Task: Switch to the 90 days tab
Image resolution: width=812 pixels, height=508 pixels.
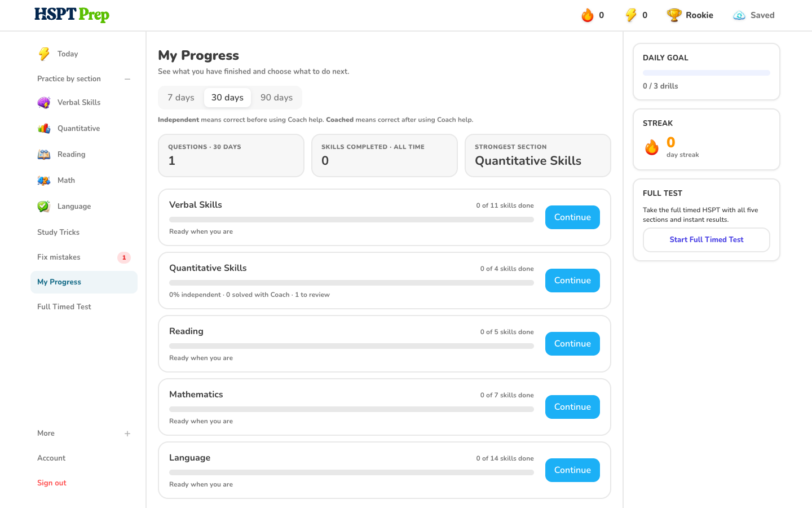Action: point(276,98)
